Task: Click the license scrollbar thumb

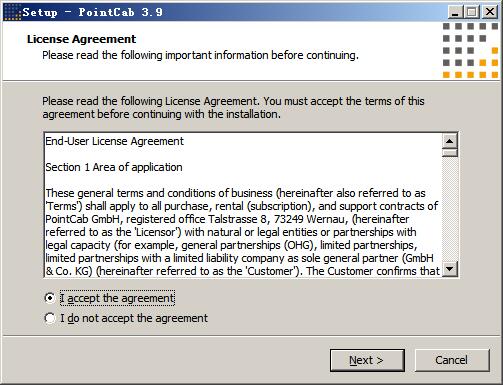Action: coord(450,153)
